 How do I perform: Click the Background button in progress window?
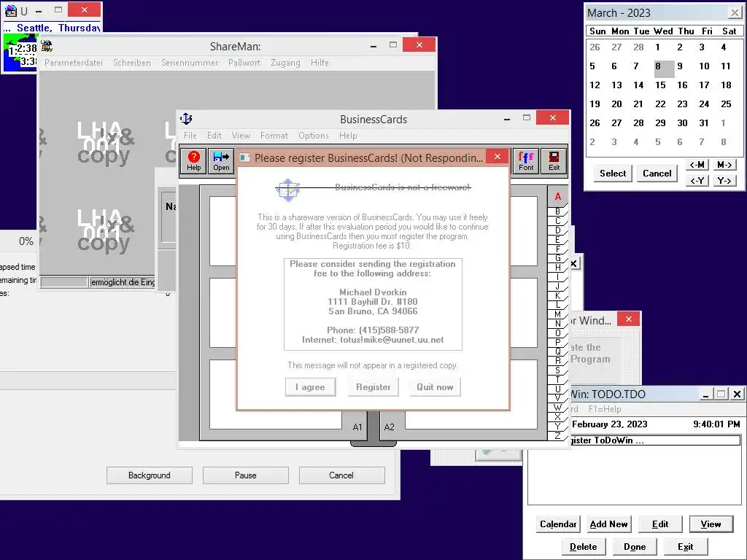click(149, 475)
